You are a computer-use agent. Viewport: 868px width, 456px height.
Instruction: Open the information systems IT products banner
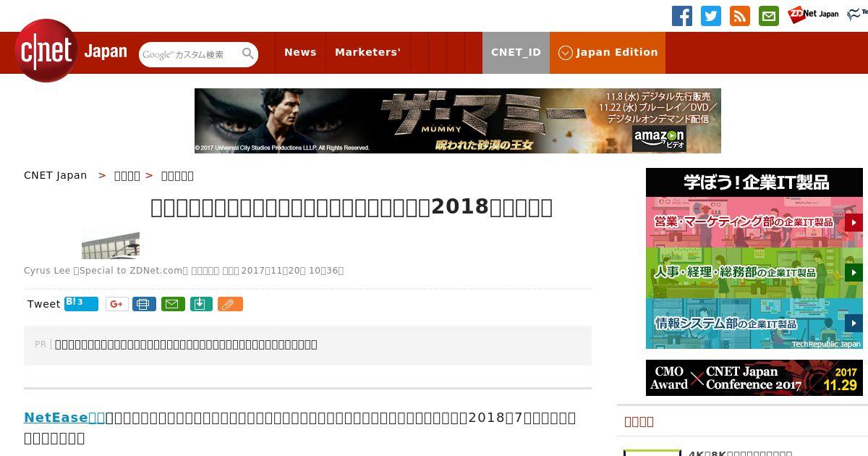click(754, 324)
